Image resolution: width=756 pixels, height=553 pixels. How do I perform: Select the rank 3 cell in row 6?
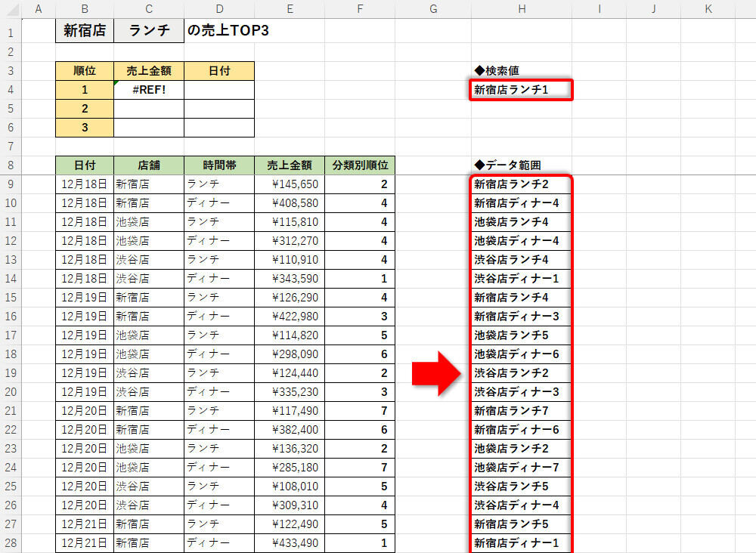point(85,127)
